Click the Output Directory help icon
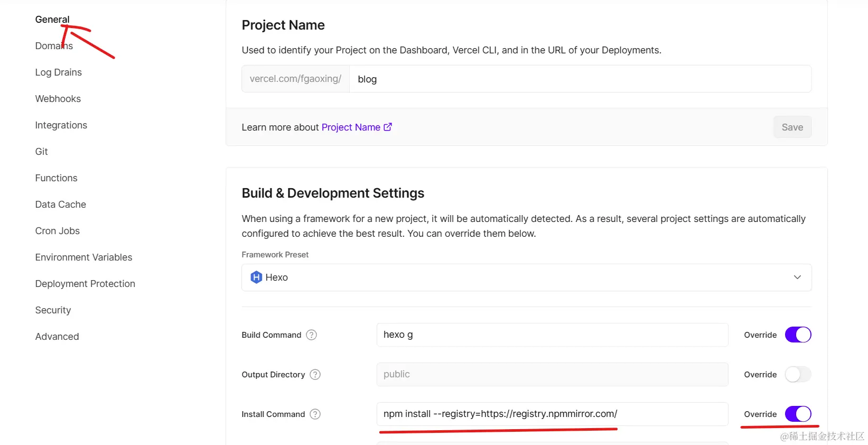Screen dimensions: 868x445 click(315, 375)
